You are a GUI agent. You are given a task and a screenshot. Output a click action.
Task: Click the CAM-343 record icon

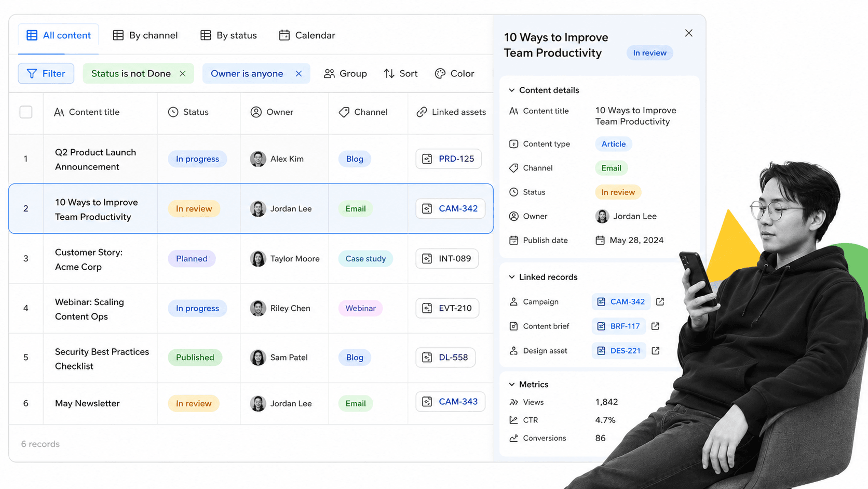tap(427, 402)
